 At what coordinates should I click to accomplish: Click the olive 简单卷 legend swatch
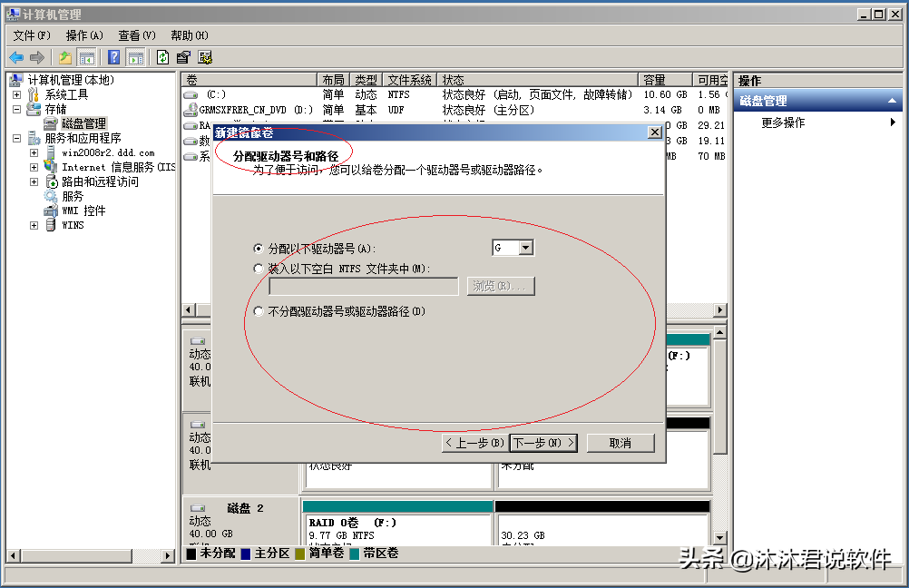pos(299,554)
